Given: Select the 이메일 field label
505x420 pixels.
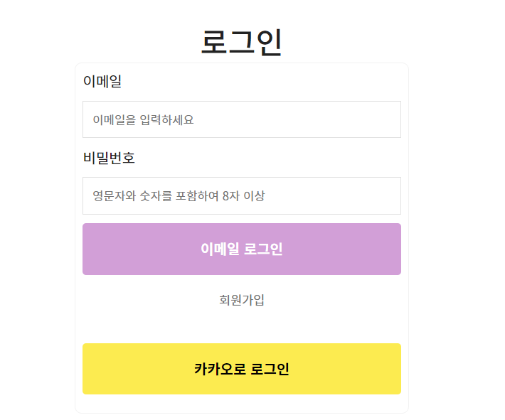Looking at the screenshot, I should (x=102, y=81).
